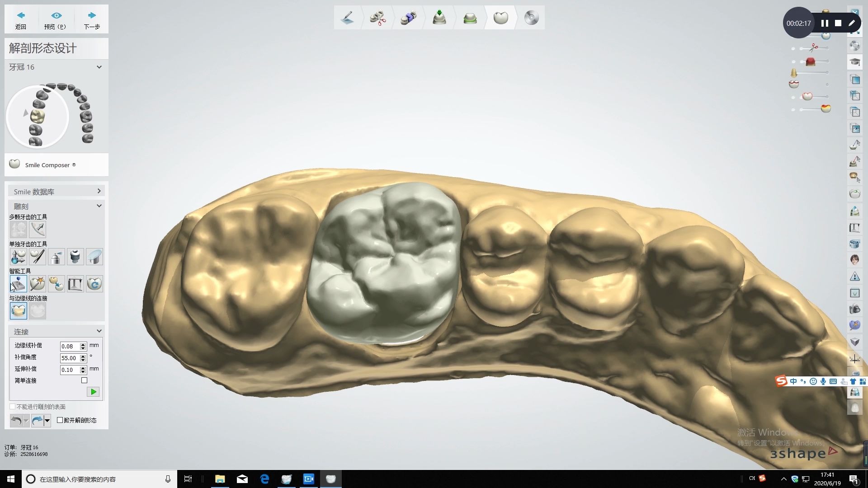This screenshot has width=868, height=488.
Task: Collapse the 雕刻 tools section
Action: point(99,206)
